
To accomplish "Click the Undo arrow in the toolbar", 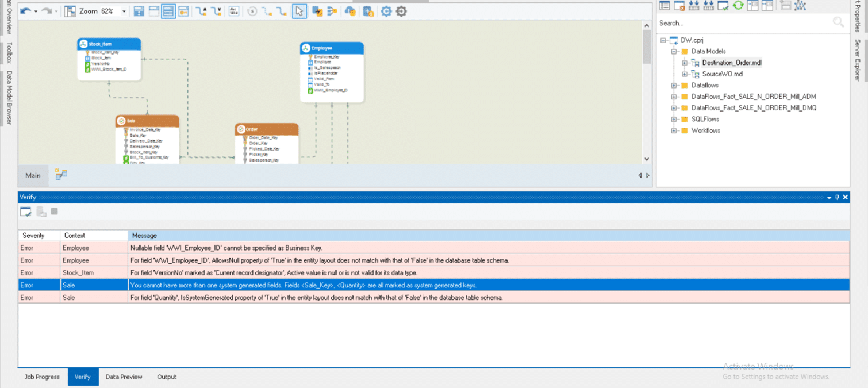I will pos(25,11).
